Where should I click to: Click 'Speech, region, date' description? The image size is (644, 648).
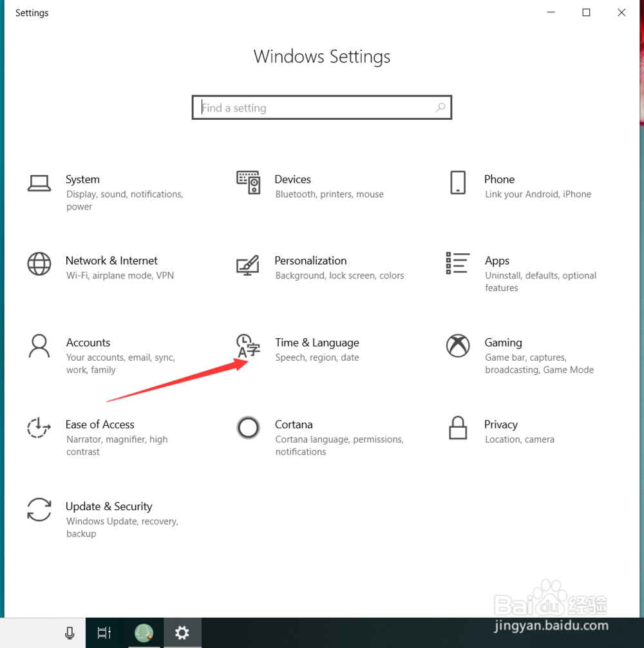[317, 357]
